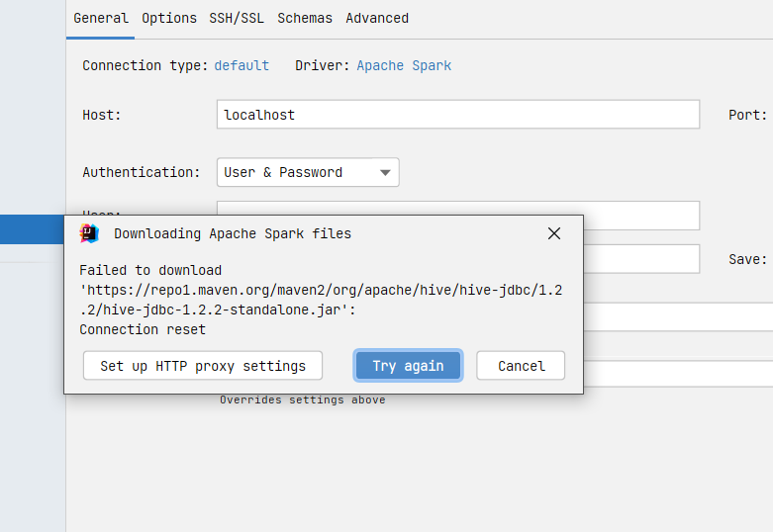Click the Password field beside Save label
Screen dimensions: 773x532
641,259
